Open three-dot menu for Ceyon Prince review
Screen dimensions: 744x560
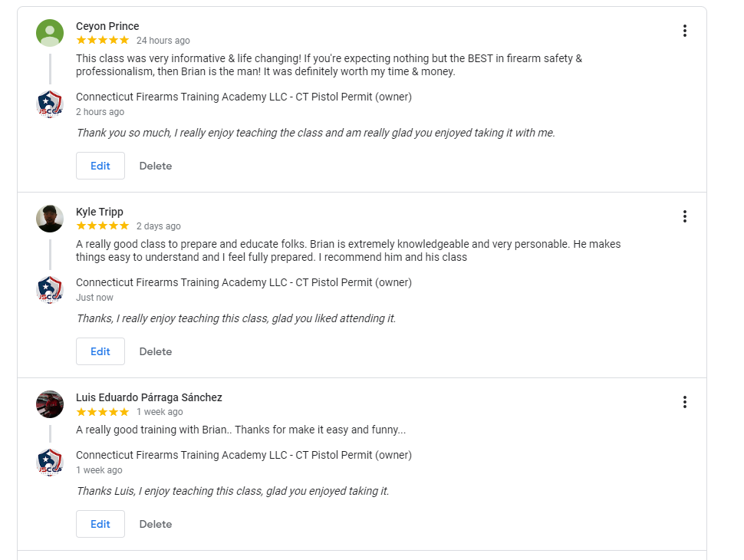pos(684,31)
